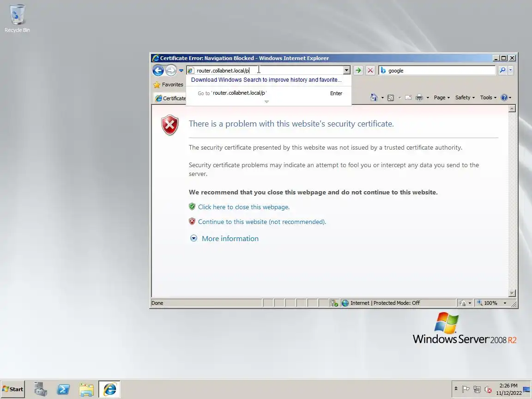This screenshot has height=399, width=532.
Task: Stop loading with the red X button
Action: pos(370,70)
